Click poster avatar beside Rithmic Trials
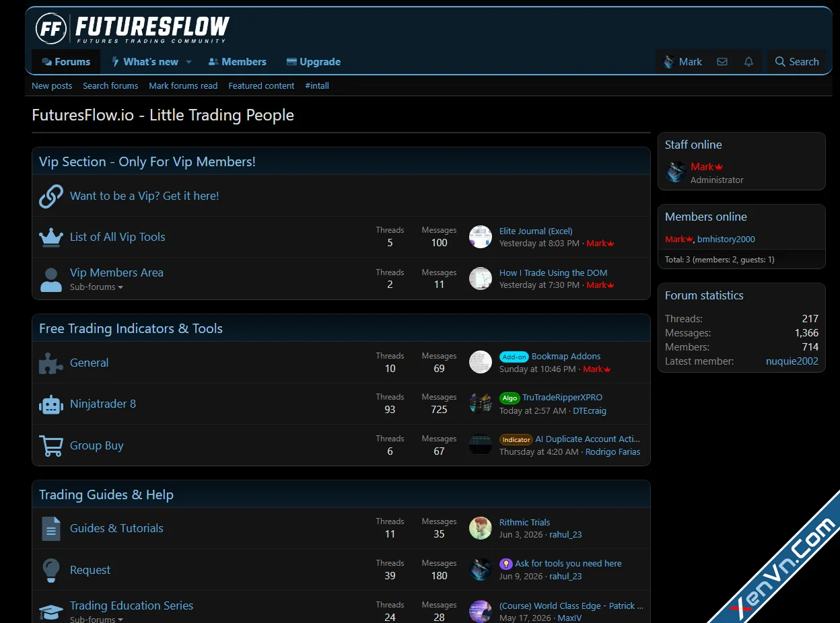Viewport: 840px width, 623px height. (x=481, y=528)
